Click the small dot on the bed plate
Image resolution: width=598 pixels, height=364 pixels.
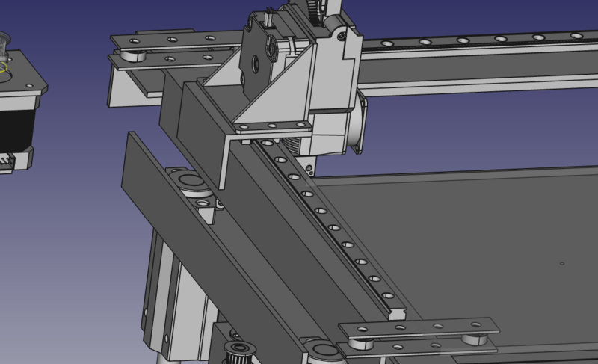click(562, 263)
